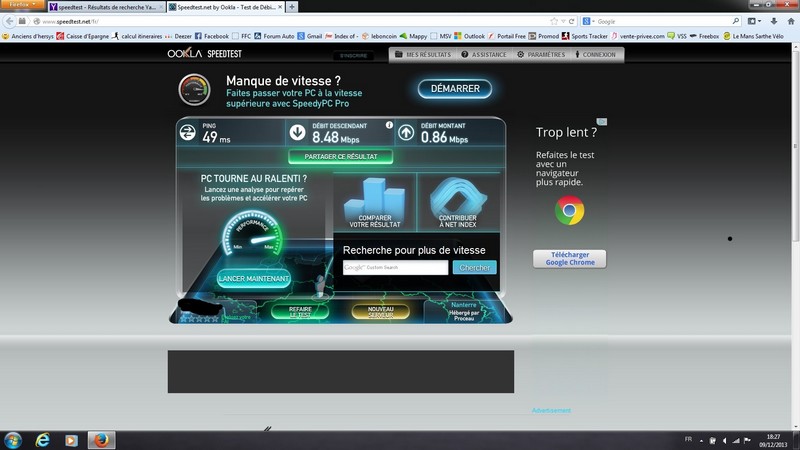Click Contribuer à Net Index icon

coord(458,203)
